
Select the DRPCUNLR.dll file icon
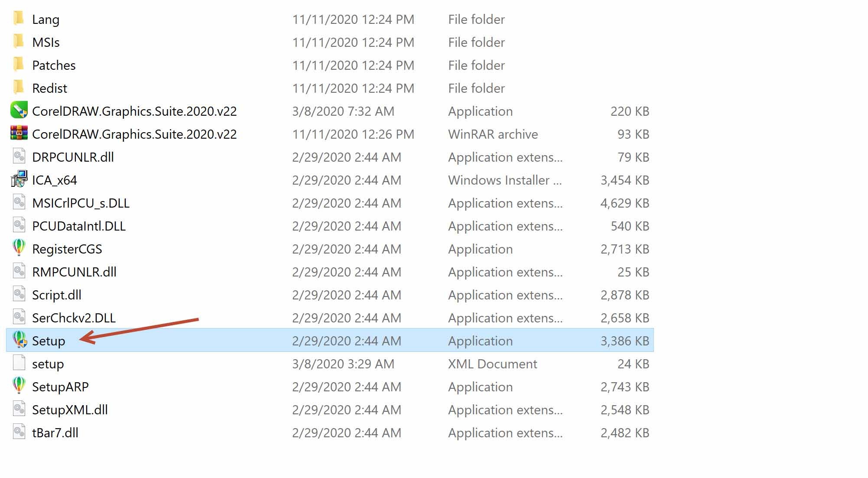coord(19,156)
